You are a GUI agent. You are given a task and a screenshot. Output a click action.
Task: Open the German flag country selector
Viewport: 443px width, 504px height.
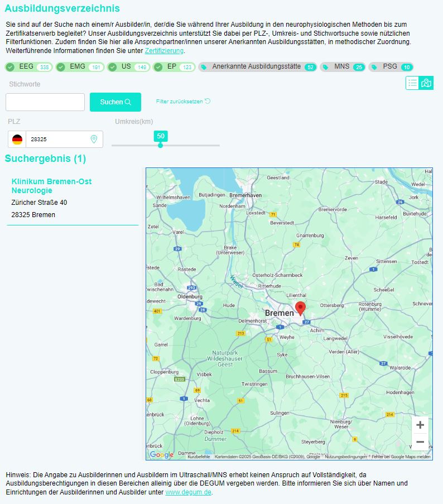17,139
